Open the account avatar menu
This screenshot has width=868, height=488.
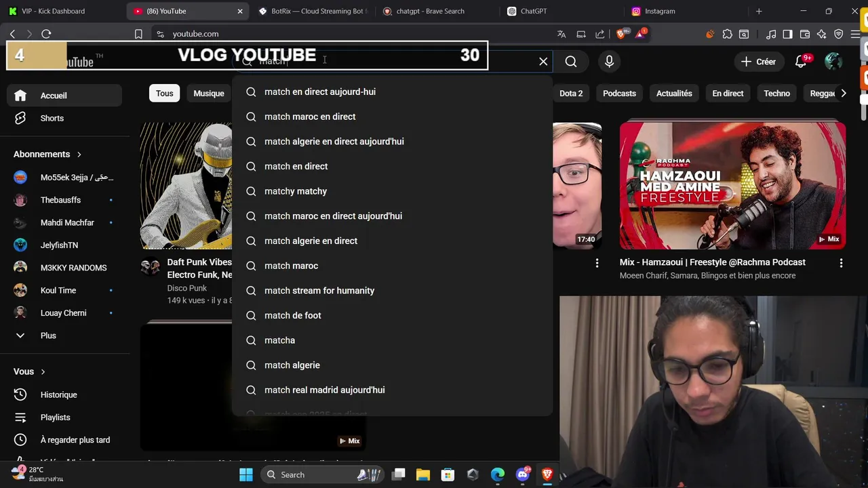[833, 62]
